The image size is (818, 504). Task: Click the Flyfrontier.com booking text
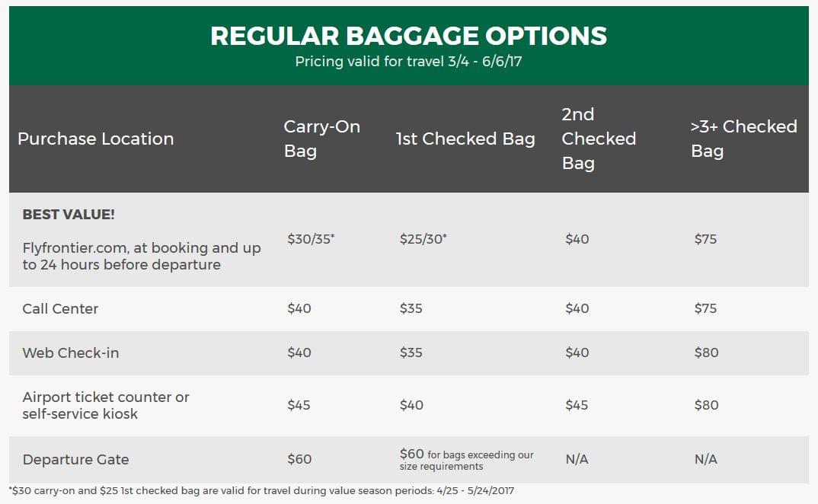point(142,256)
